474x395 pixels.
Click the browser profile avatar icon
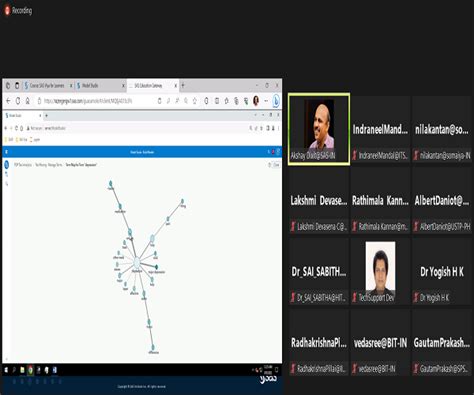[x=256, y=101]
